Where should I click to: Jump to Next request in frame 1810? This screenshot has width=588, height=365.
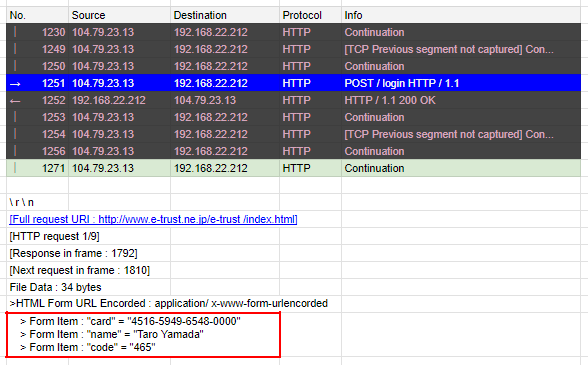(80, 270)
